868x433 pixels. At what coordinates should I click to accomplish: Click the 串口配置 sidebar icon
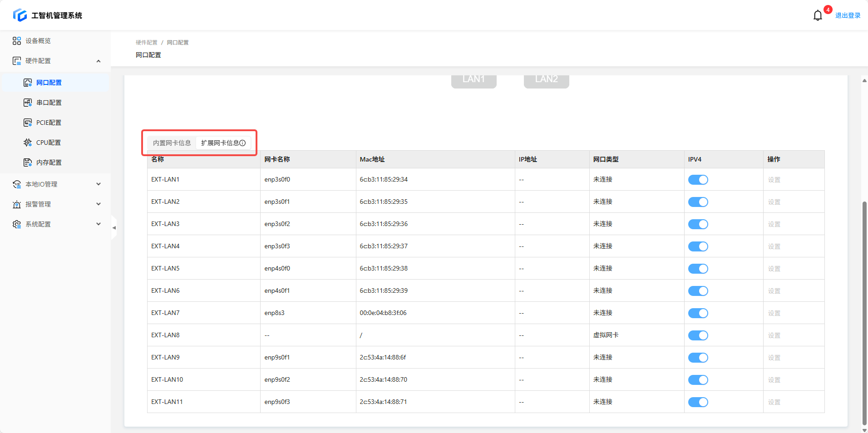click(x=28, y=103)
